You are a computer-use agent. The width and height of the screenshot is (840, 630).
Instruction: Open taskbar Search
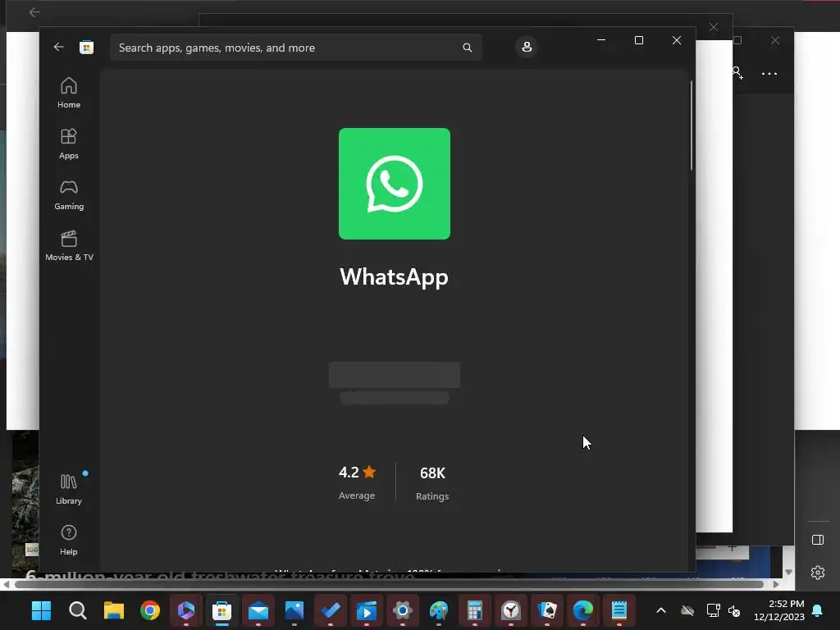(x=78, y=610)
